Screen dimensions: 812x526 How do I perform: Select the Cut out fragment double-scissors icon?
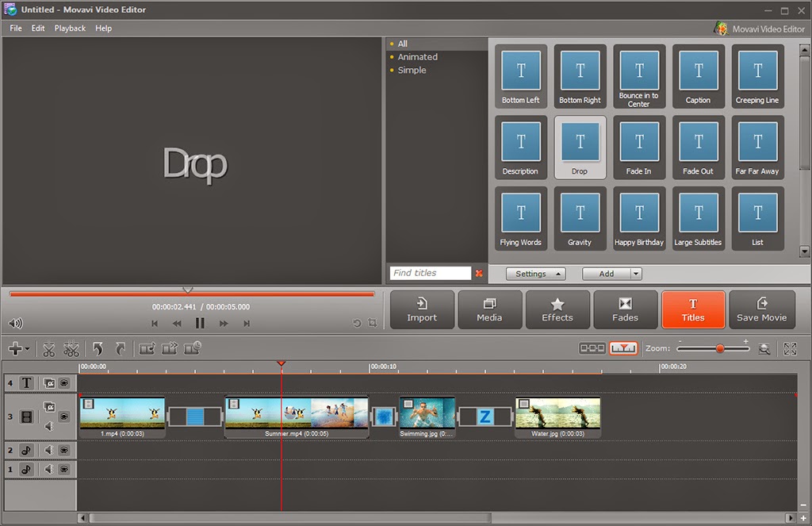pos(71,349)
